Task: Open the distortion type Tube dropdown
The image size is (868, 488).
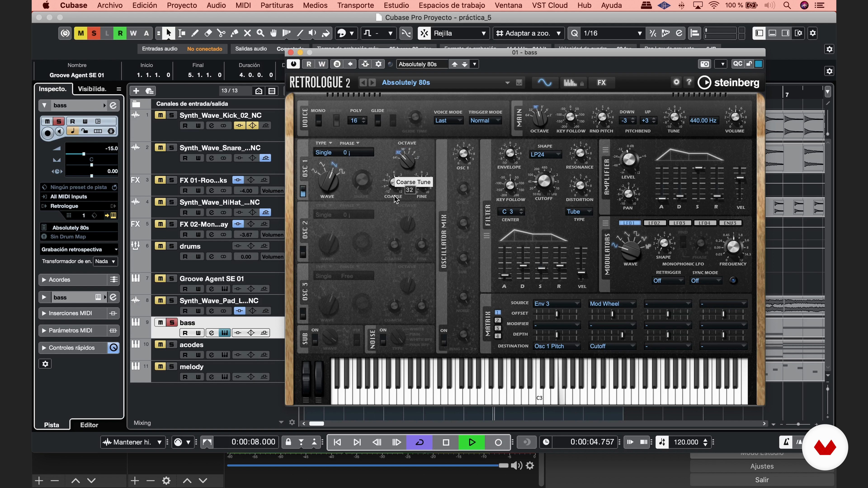Action: tap(579, 211)
